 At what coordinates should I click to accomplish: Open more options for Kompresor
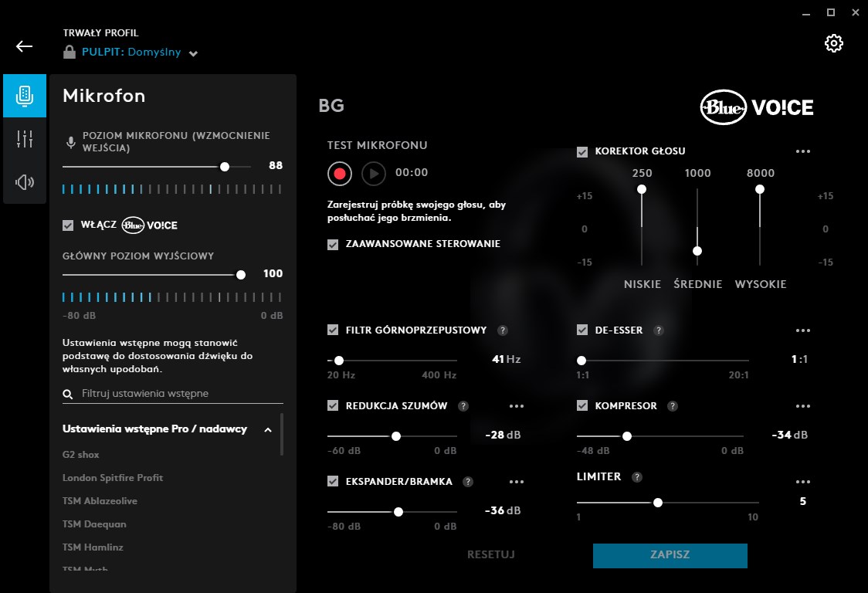[x=803, y=406]
